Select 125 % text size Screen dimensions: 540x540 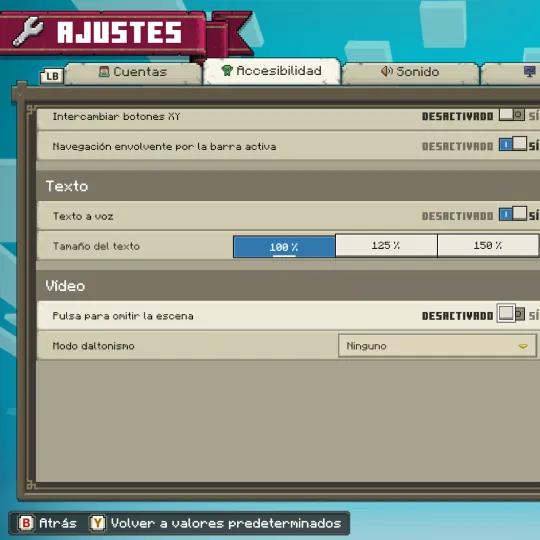tap(386, 246)
